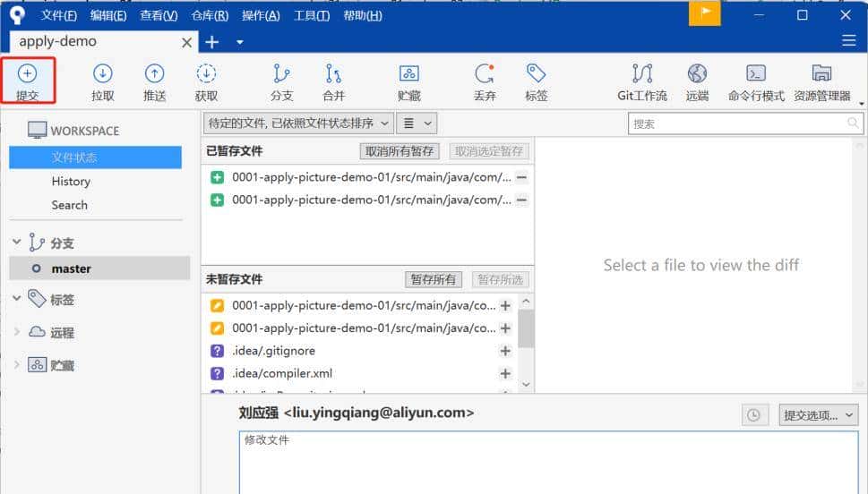Stage first modified unstaged file with plus icon

tap(505, 305)
